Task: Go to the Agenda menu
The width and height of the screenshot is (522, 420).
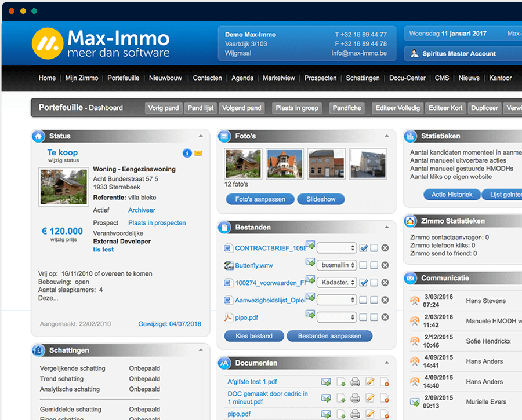Action: pos(242,78)
